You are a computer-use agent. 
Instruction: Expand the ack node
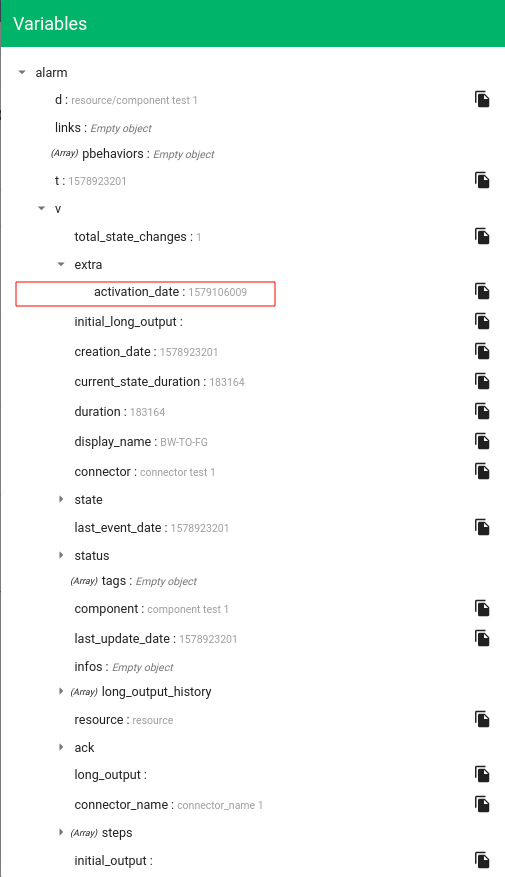[x=61, y=747]
